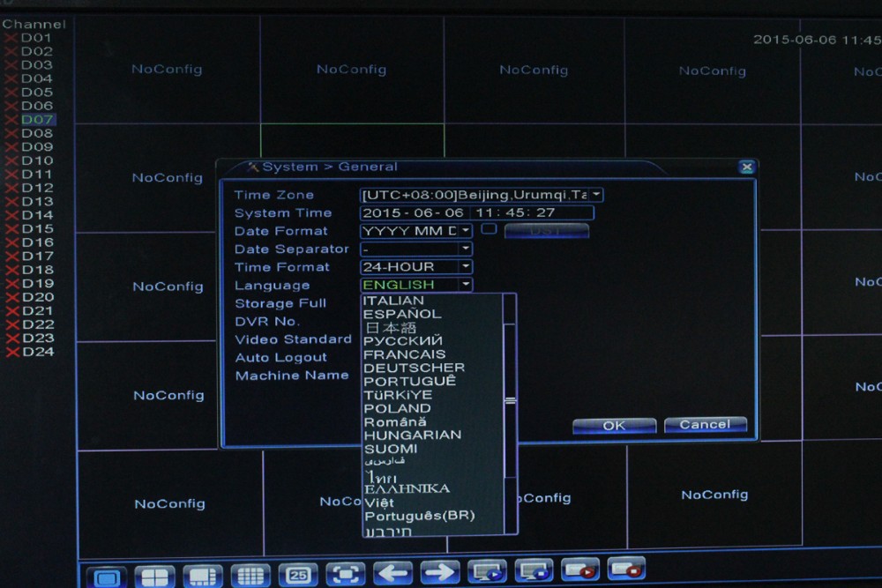The width and height of the screenshot is (882, 588).
Task: Open the Time Format dropdown arrow
Action: click(x=465, y=267)
